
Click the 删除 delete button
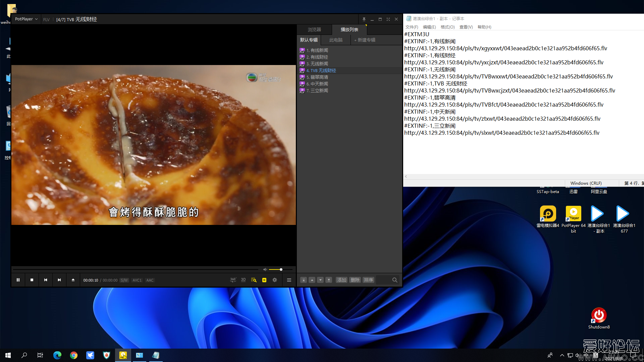coord(355,280)
